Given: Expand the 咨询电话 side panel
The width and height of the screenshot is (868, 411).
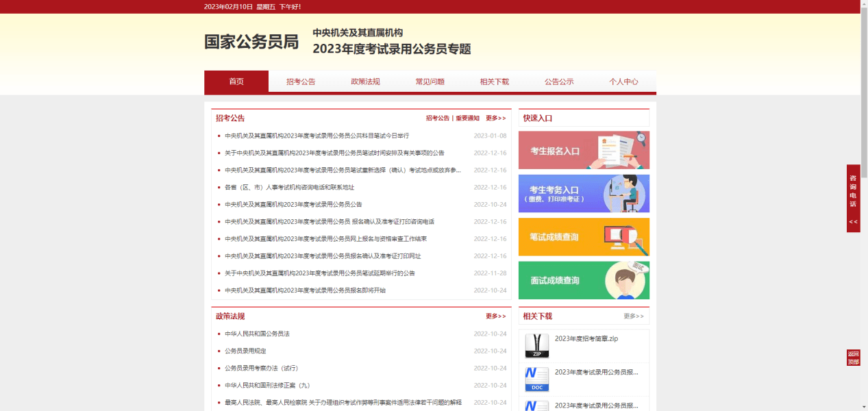Looking at the screenshot, I should tap(853, 198).
